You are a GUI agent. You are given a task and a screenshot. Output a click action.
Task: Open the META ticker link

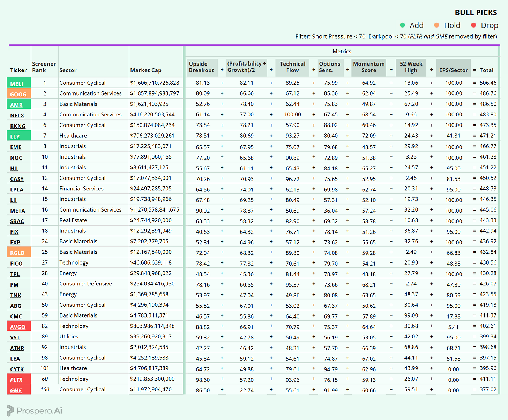pyautogui.click(x=17, y=211)
